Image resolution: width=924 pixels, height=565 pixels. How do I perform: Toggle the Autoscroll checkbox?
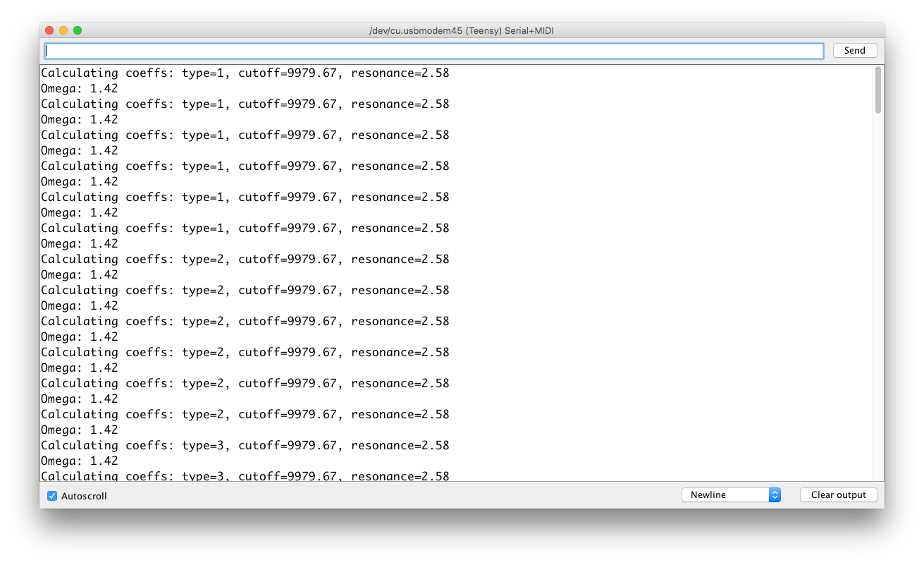[52, 496]
